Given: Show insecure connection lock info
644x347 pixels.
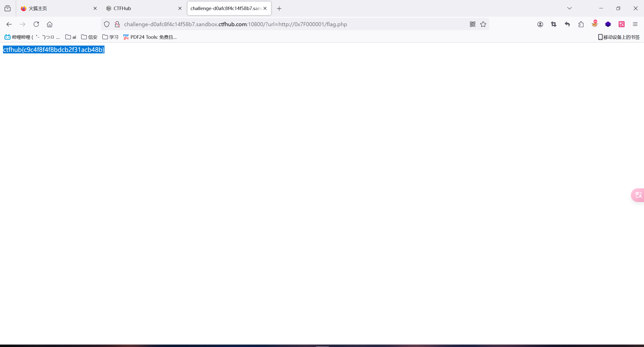Looking at the screenshot, I should [x=117, y=24].
